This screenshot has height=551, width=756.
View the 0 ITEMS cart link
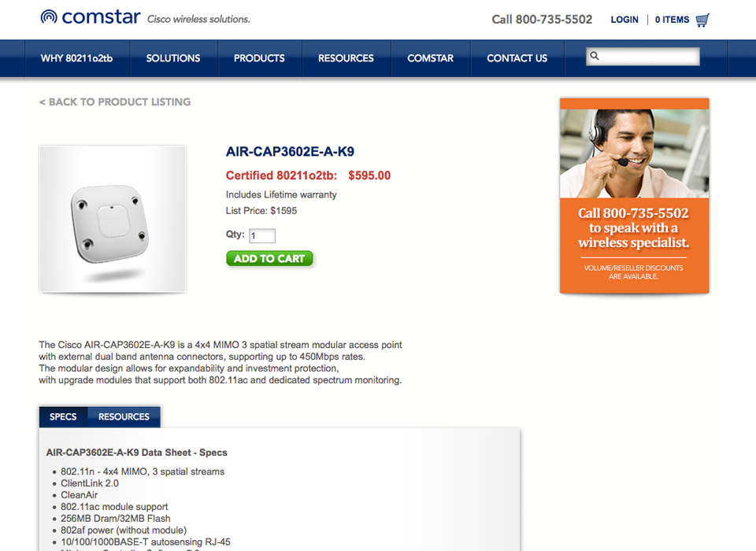[x=672, y=20]
